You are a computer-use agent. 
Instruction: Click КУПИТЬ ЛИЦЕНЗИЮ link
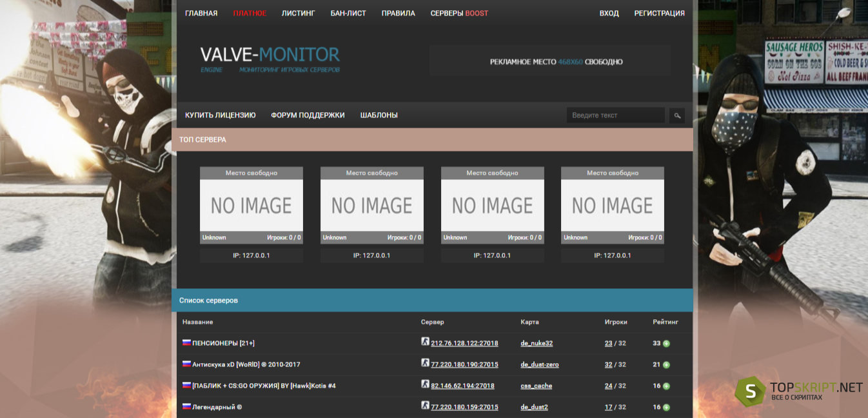tap(221, 115)
